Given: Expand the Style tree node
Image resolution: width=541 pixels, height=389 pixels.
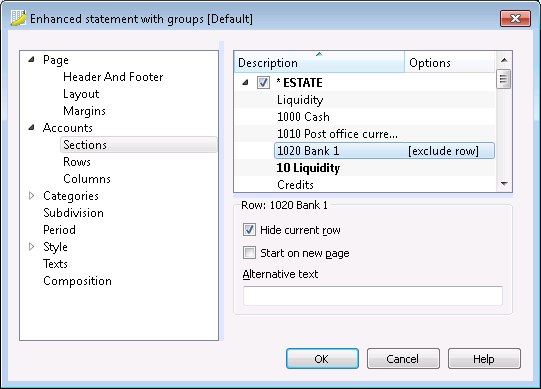Looking at the screenshot, I should tap(31, 246).
